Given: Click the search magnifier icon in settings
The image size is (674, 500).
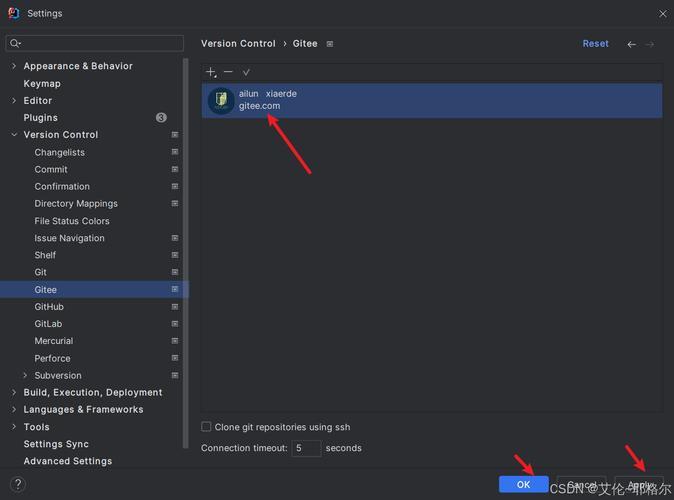Looking at the screenshot, I should point(16,44).
